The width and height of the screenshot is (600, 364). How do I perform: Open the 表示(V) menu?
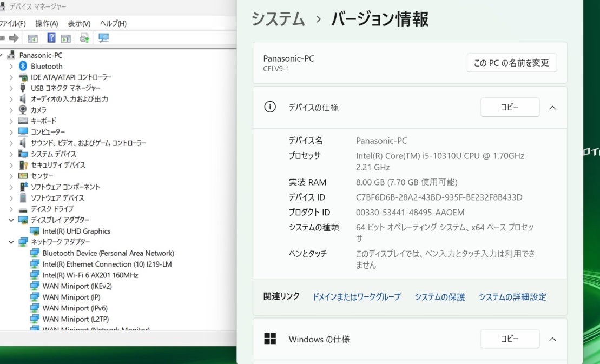79,23
